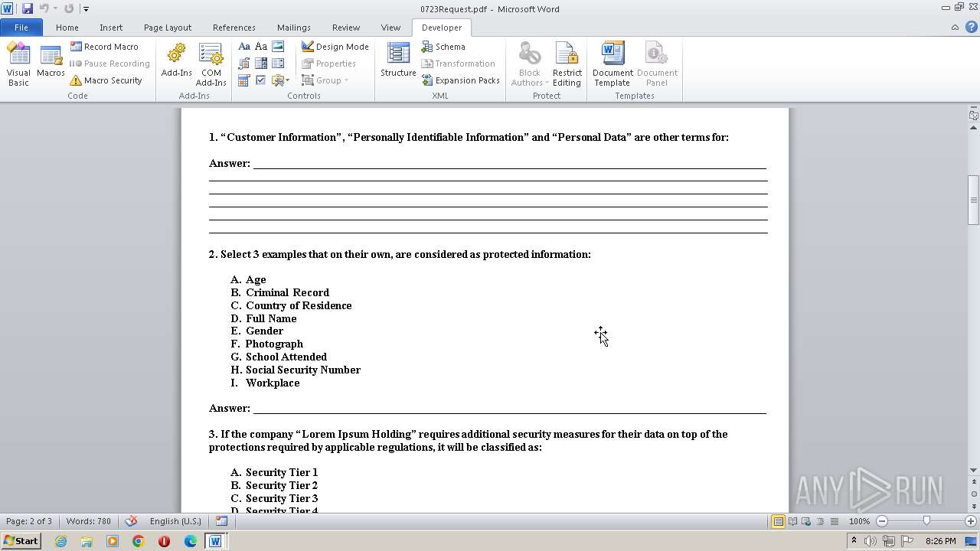Select Web Layout view
This screenshot has width=980, height=551.
point(806,521)
